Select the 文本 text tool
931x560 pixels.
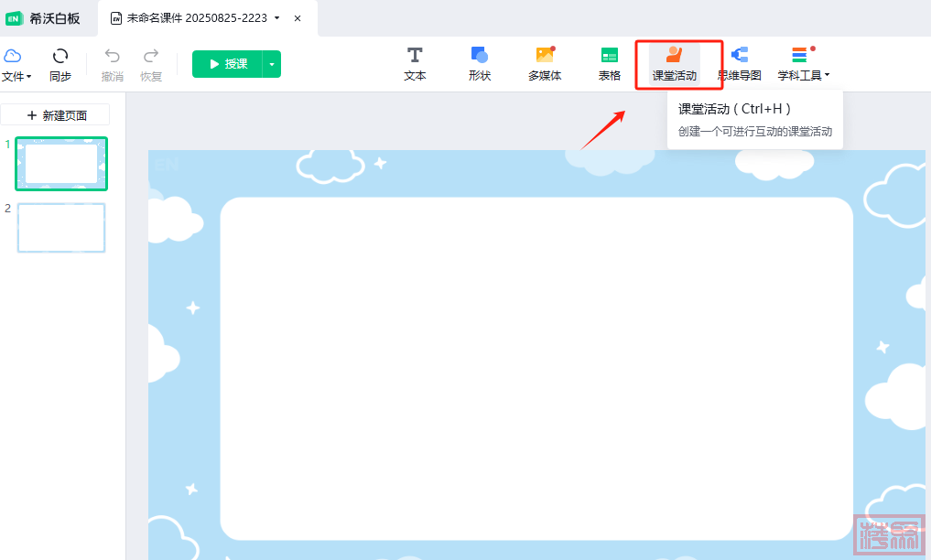415,64
